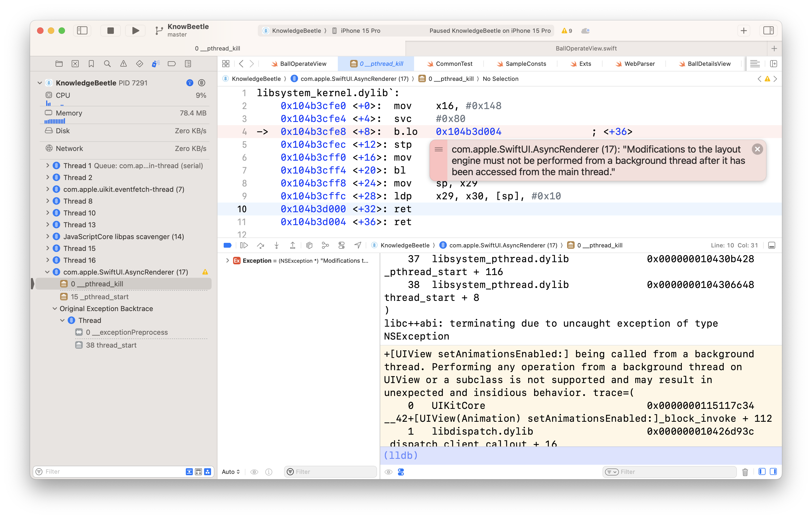This screenshot has width=812, height=519.
Task: Toggle the inspectors panel button
Action: pos(768,31)
